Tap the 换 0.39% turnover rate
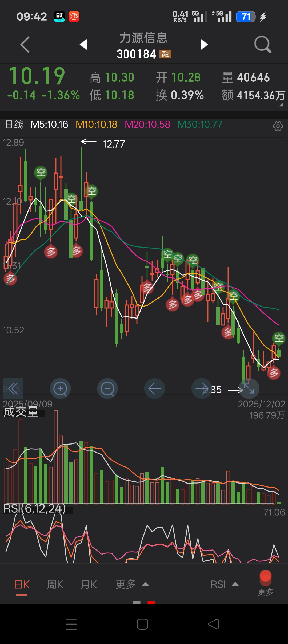 (180, 95)
